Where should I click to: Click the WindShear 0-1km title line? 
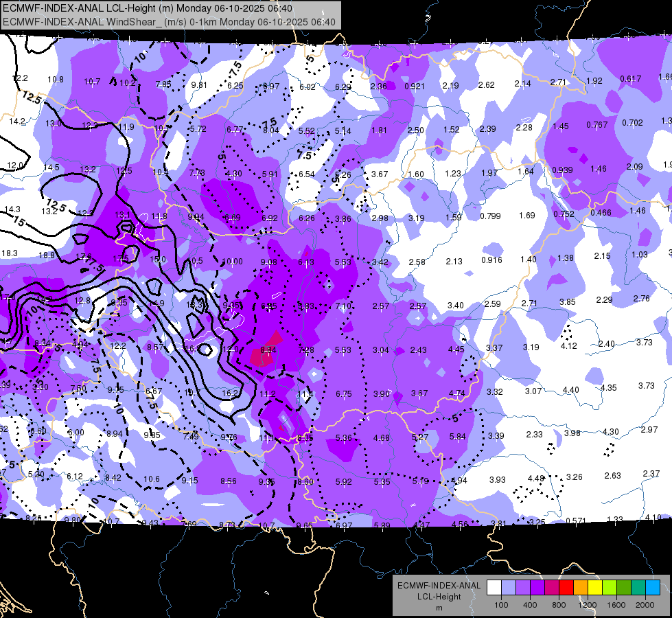(169, 22)
